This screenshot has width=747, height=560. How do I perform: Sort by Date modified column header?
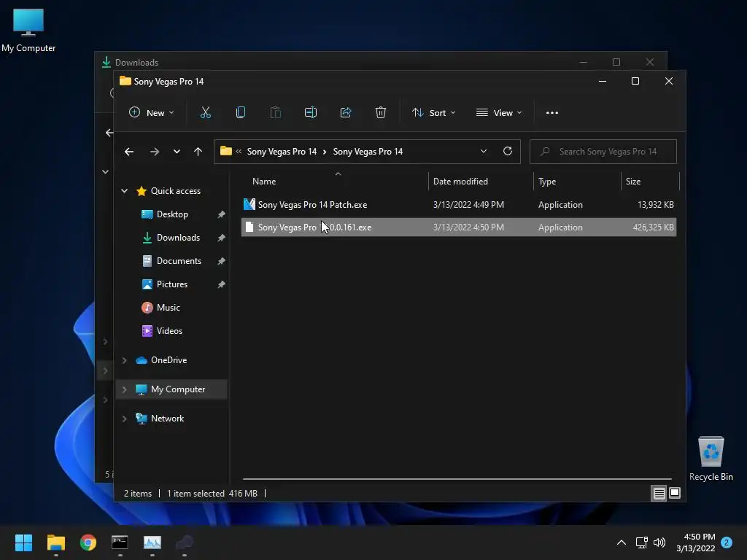pyautogui.click(x=481, y=182)
